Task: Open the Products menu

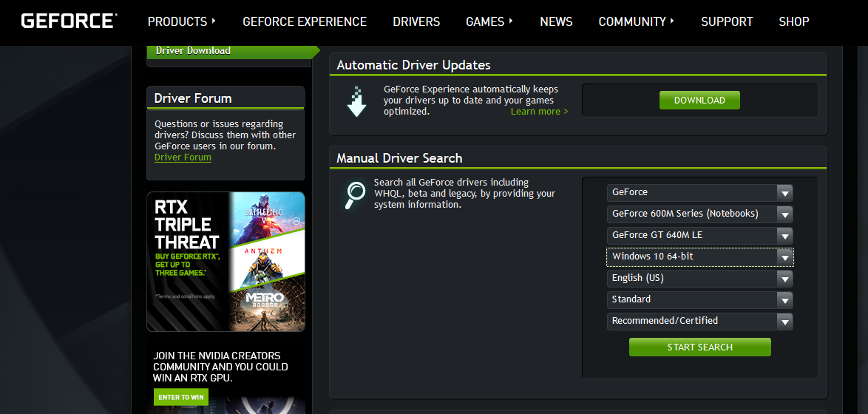Action: tap(182, 21)
